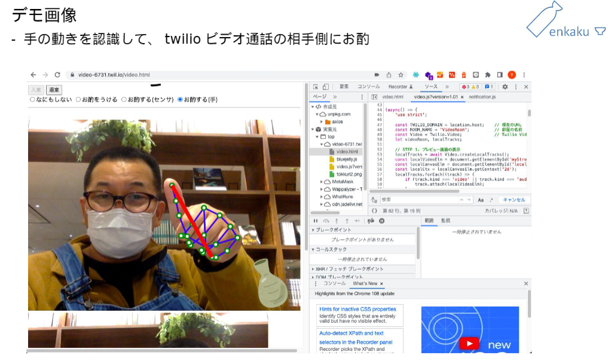Click the キャンセル search button

tap(514, 200)
